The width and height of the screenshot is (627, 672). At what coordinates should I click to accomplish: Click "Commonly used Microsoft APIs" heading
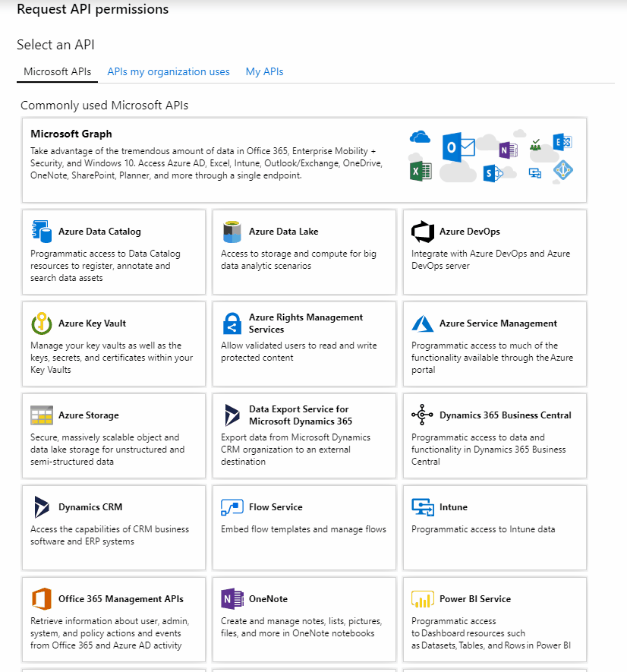coord(105,106)
